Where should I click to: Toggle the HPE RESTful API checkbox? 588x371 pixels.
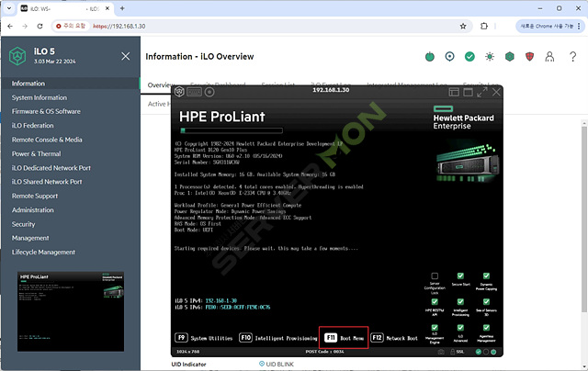435,302
